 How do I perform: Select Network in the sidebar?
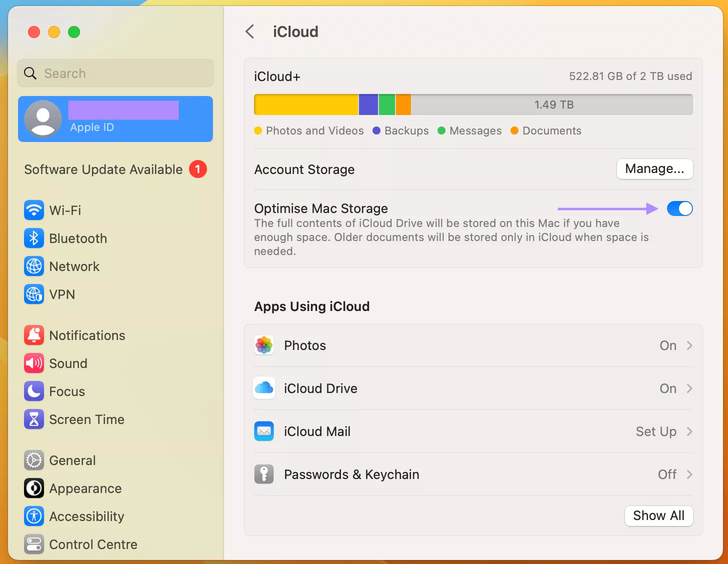point(74,266)
